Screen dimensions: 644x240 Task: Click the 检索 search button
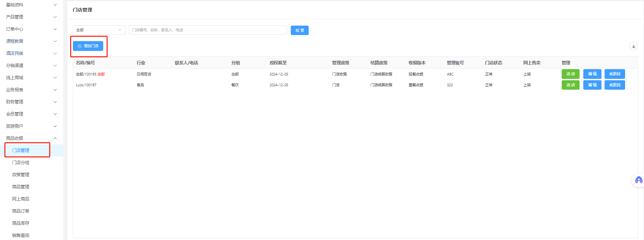[300, 30]
